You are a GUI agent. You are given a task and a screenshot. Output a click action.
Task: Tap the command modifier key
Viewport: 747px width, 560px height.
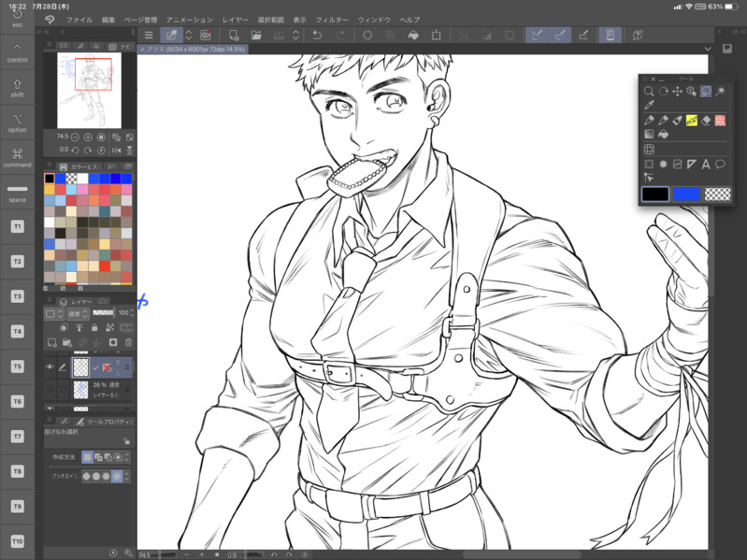(x=17, y=158)
